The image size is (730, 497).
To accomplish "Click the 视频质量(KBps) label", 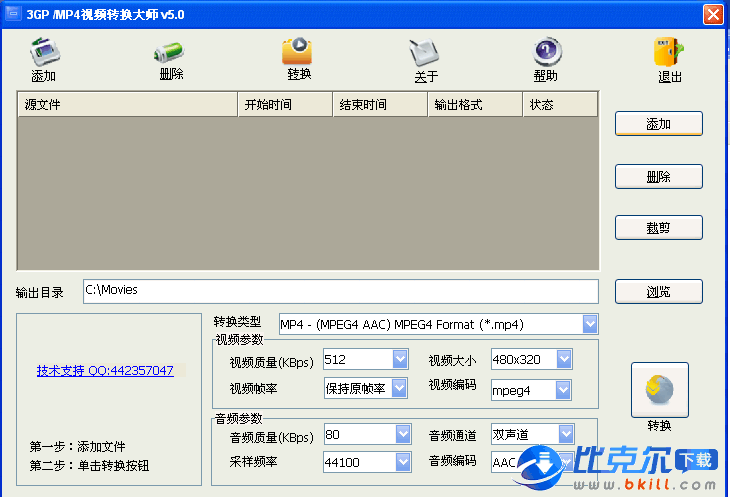I will coord(272,363).
